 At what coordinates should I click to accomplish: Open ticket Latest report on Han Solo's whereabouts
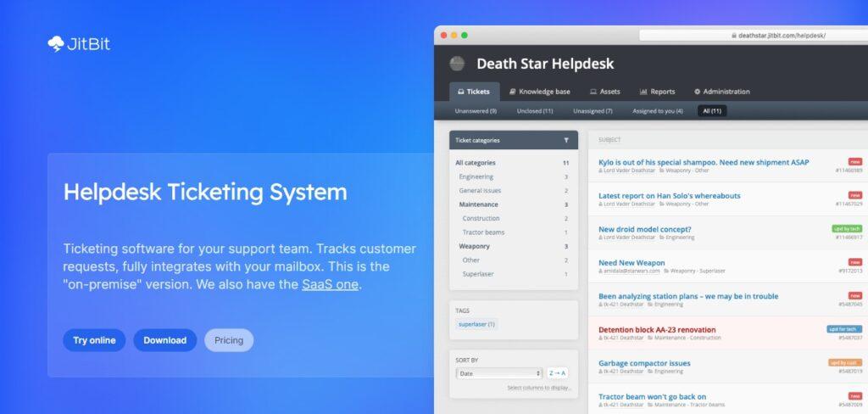[x=670, y=196]
